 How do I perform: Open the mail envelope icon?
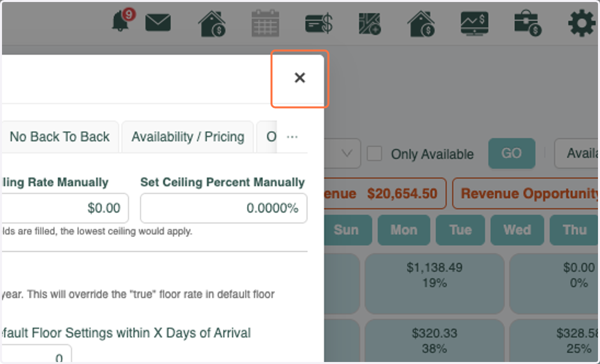(x=158, y=22)
